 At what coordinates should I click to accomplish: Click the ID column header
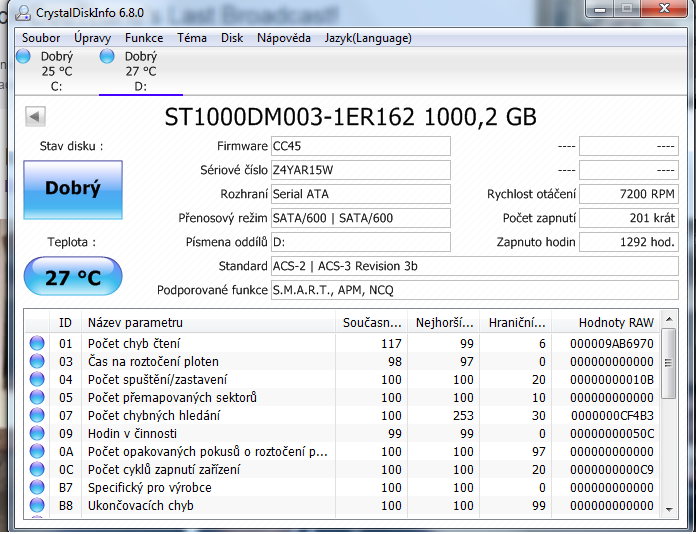pyautogui.click(x=65, y=323)
